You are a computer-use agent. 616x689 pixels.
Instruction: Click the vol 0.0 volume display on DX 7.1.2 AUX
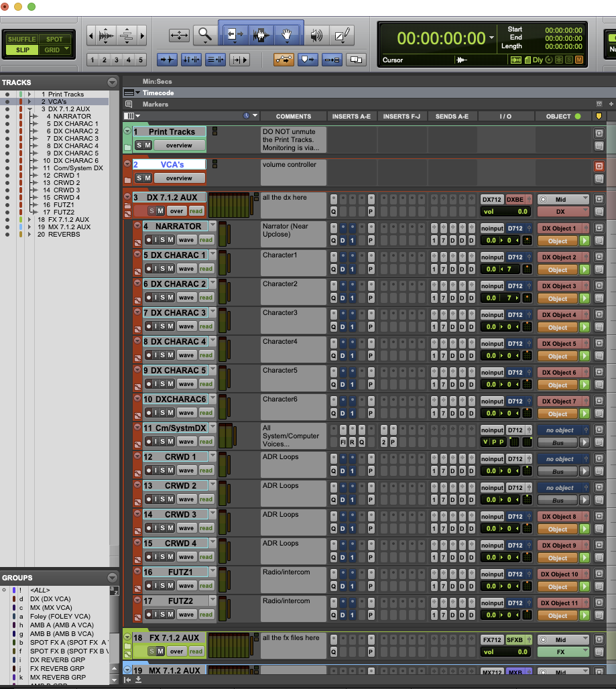coord(505,210)
